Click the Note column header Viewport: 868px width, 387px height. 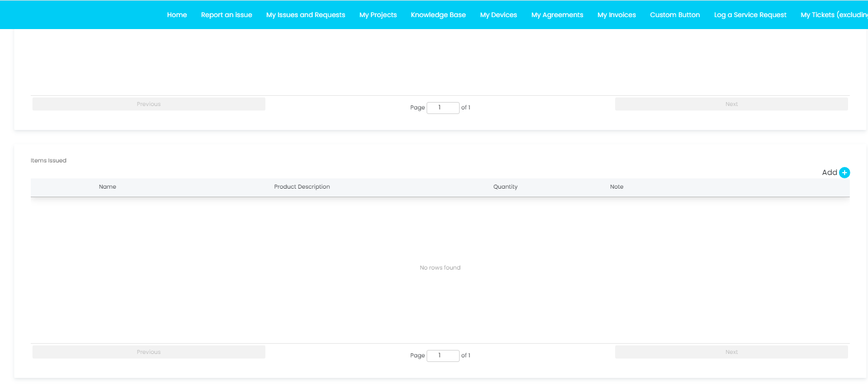click(x=616, y=187)
